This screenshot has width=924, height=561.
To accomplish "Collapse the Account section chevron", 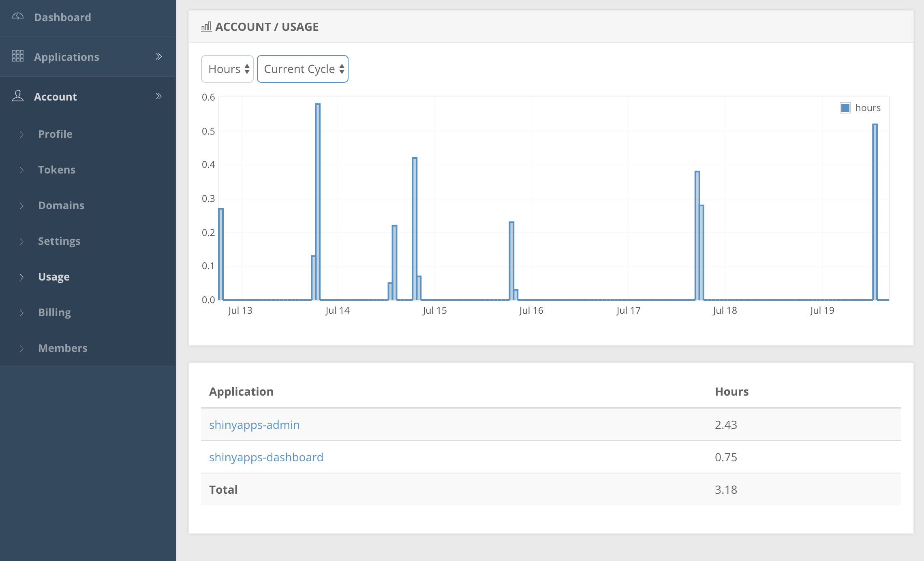I will [159, 96].
